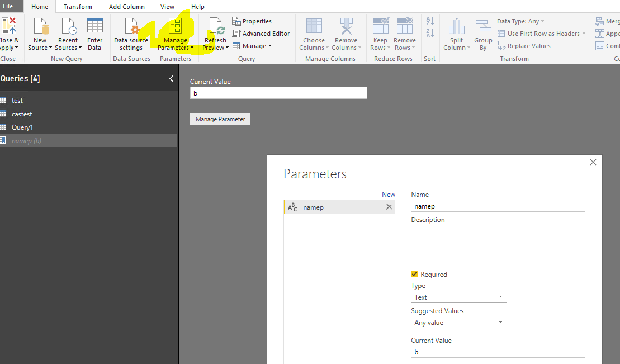Switch to the Home tab
This screenshot has height=364, width=620.
(x=40, y=7)
